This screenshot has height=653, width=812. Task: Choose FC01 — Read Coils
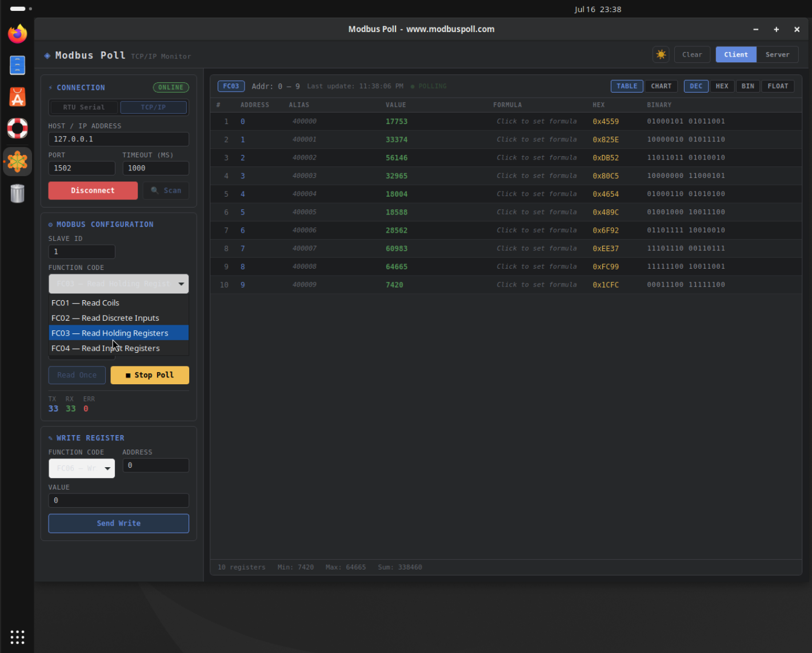(x=118, y=303)
